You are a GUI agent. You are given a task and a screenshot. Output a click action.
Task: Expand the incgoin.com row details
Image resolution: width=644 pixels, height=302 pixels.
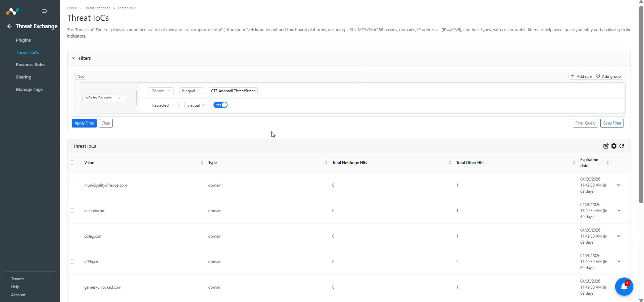(x=619, y=211)
